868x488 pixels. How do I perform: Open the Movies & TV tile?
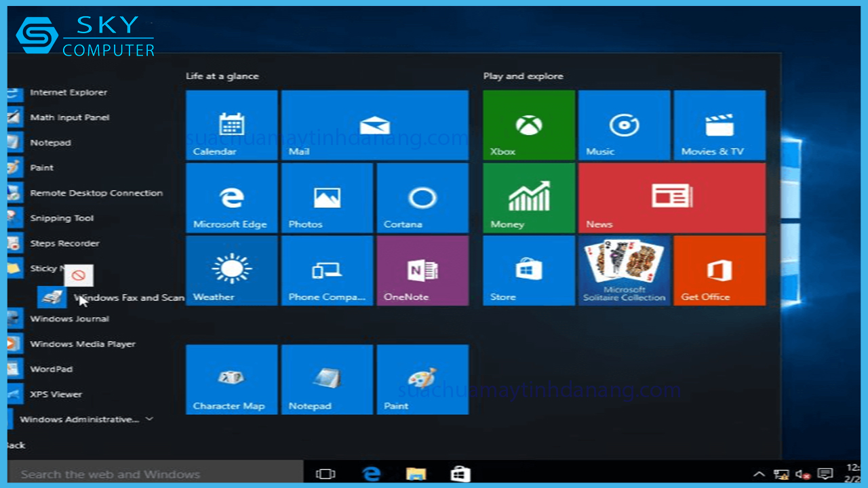[719, 125]
